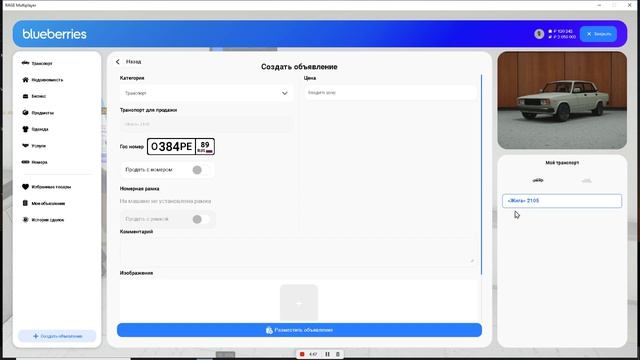Click the Создать объявление page title
The height and width of the screenshot is (360, 640).
(x=299, y=67)
